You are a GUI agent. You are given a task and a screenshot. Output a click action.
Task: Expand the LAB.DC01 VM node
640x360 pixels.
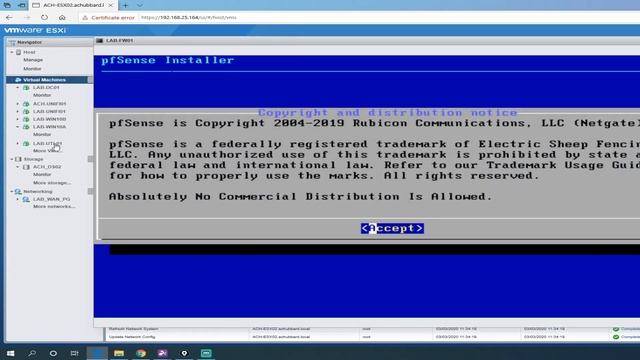(x=18, y=87)
